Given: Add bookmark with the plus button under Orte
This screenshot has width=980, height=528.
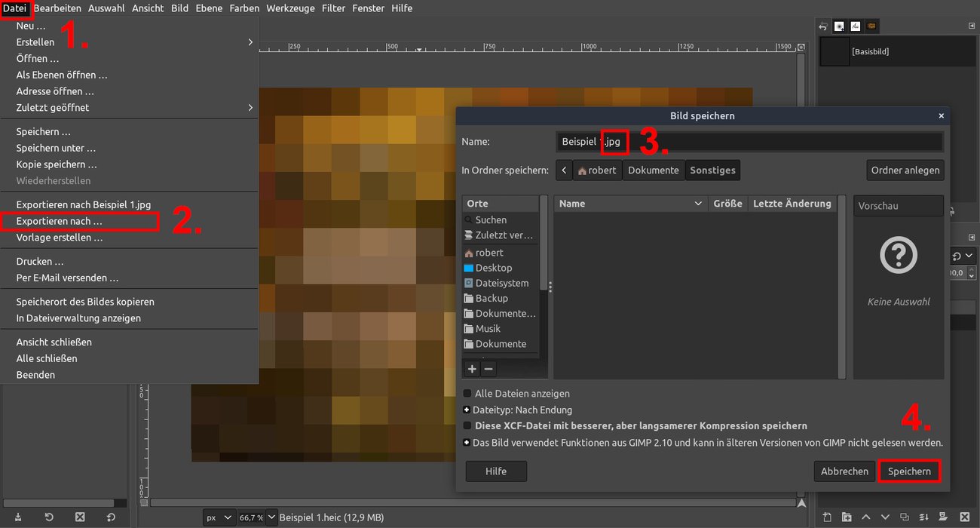Looking at the screenshot, I should [x=472, y=369].
